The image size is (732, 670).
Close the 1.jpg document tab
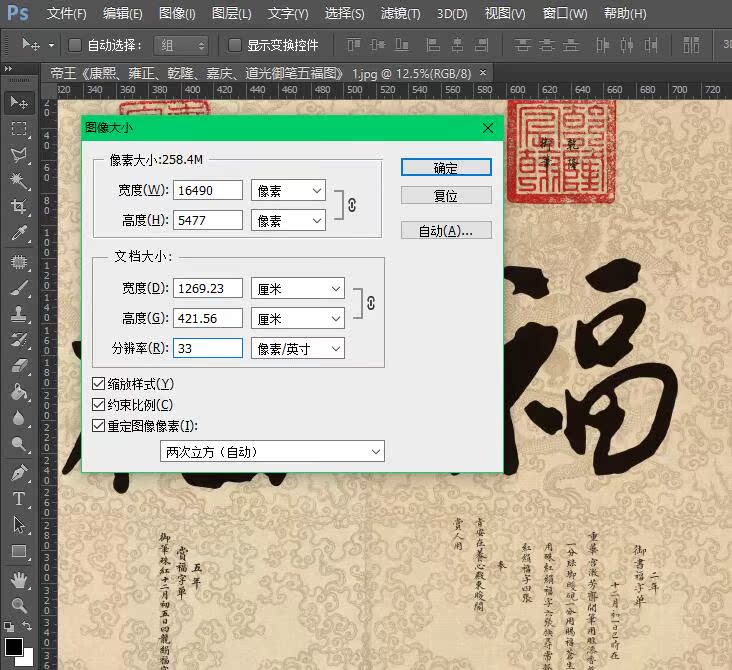click(x=483, y=73)
